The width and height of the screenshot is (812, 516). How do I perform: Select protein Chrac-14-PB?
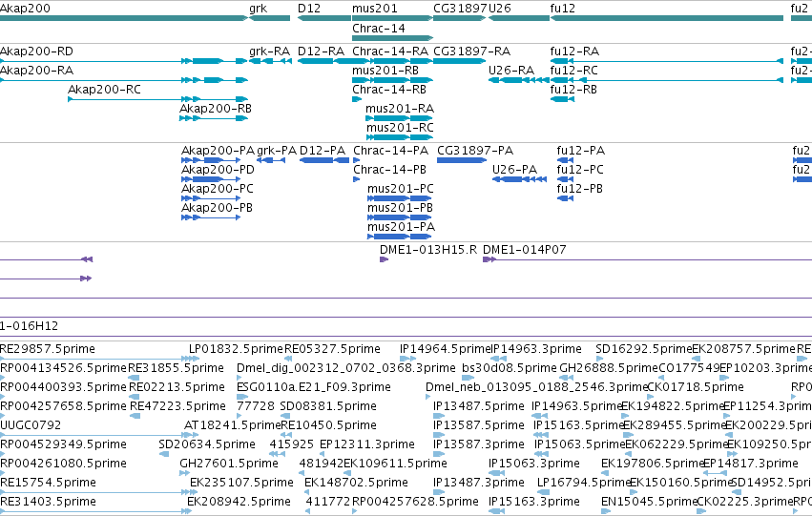tap(390, 170)
